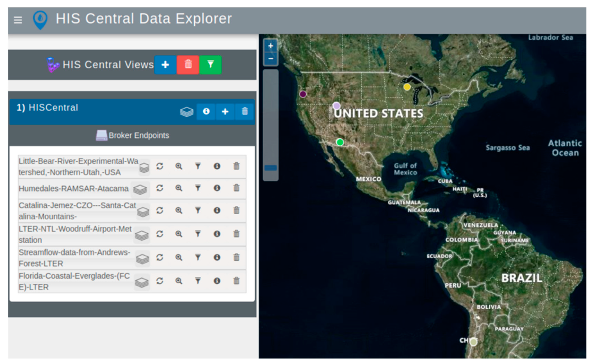Open Streamflow-data-from-Andrews-Forest-LTER info
Screen dimensions: 592x364
click(x=217, y=257)
